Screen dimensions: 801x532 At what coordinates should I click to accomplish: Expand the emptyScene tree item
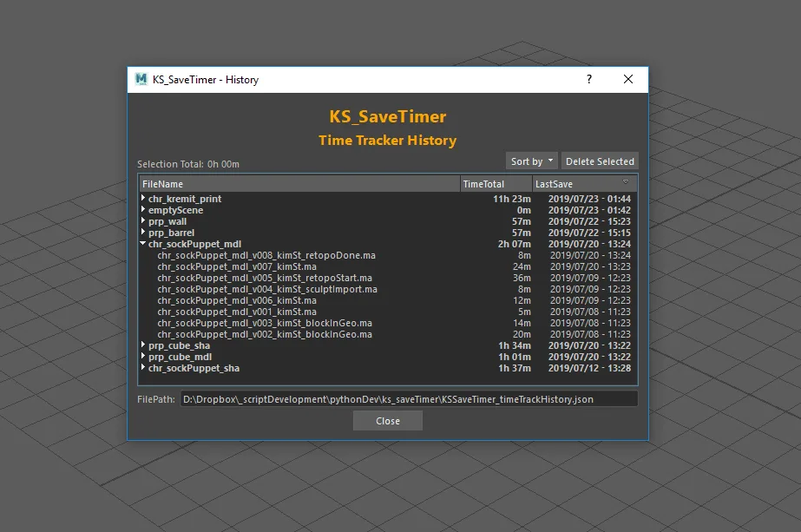(143, 210)
